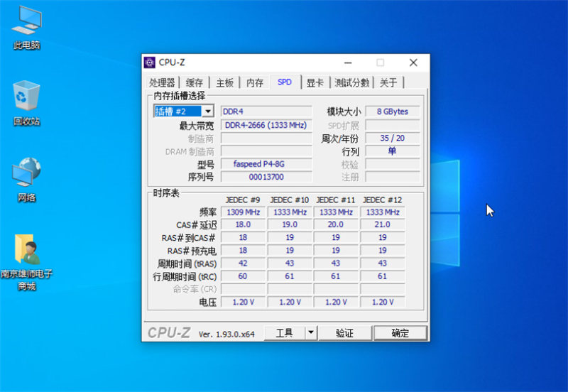The height and width of the screenshot is (392, 568).
Task: Switch to the 显卡 tab
Action: [x=315, y=82]
